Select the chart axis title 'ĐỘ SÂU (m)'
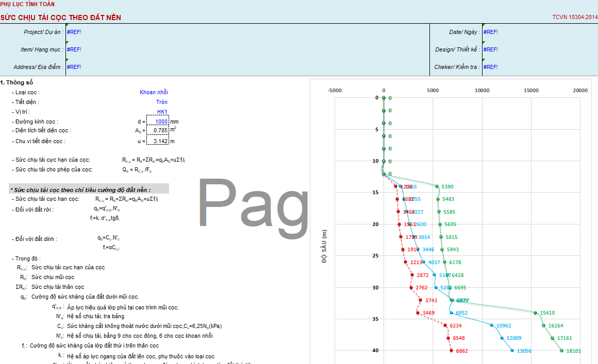Image resolution: width=598 pixels, height=364 pixels. point(324,246)
